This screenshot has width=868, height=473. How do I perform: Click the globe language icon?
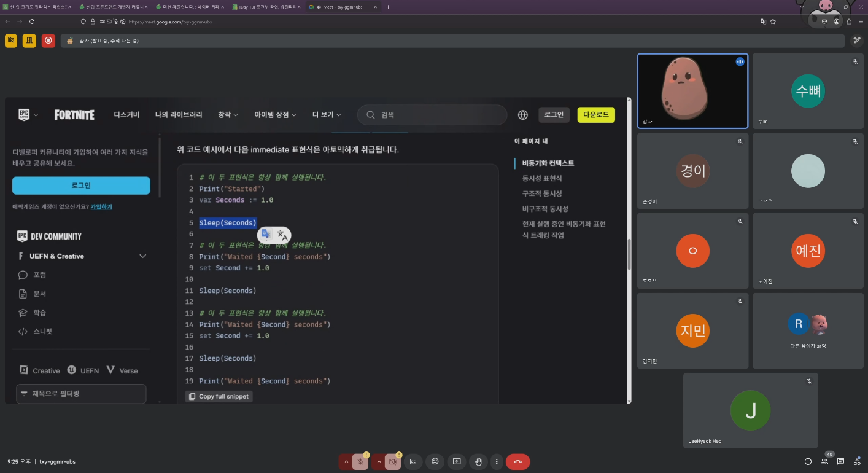523,115
